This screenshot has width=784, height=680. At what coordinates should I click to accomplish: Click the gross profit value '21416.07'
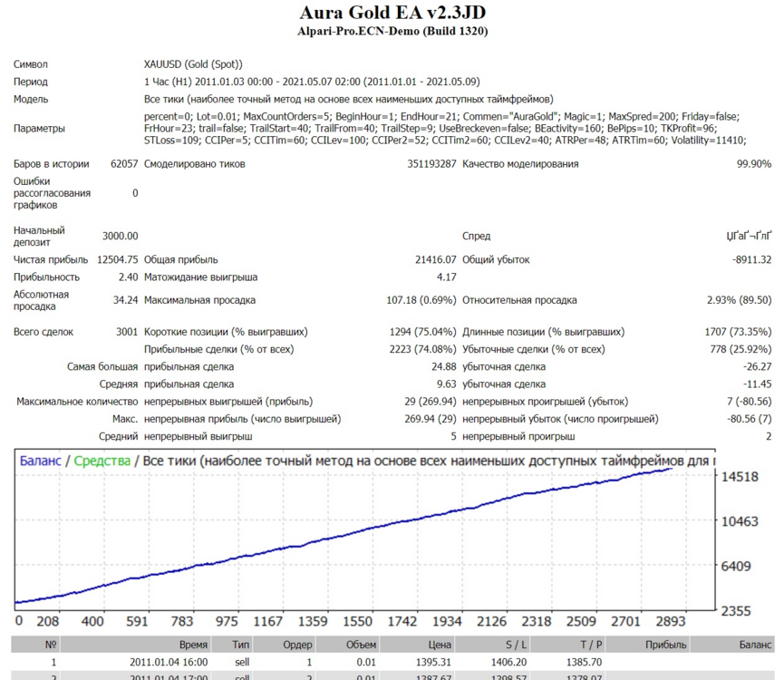click(435, 260)
